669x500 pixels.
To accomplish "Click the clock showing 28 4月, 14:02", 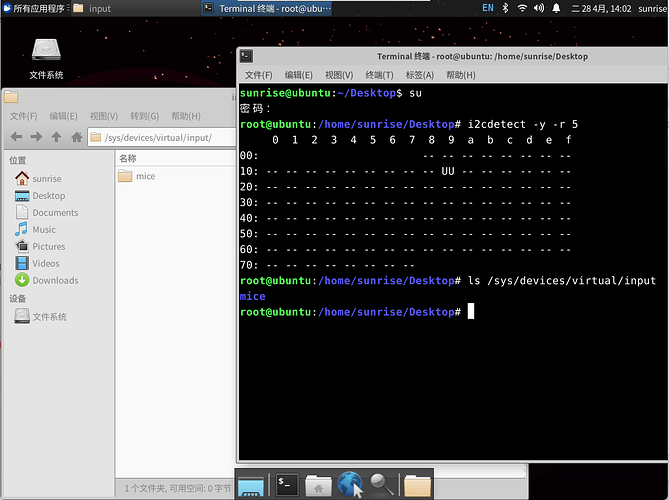I will click(601, 8).
